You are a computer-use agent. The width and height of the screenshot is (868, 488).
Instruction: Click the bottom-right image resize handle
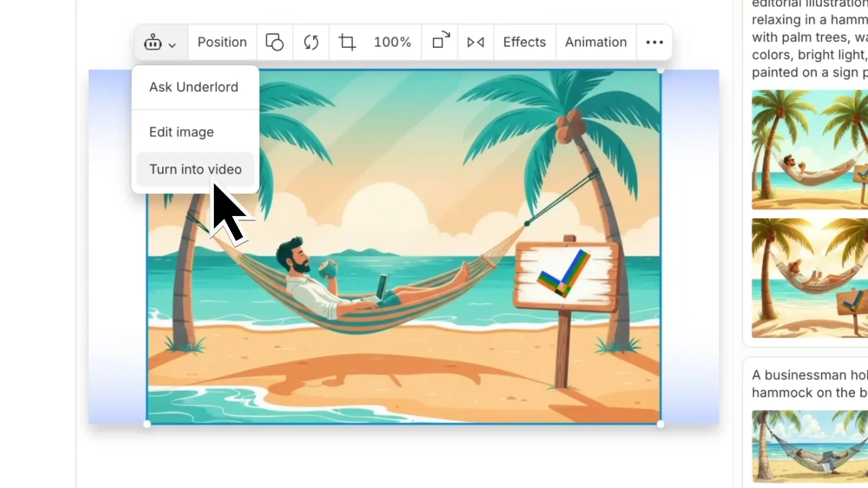(x=660, y=424)
